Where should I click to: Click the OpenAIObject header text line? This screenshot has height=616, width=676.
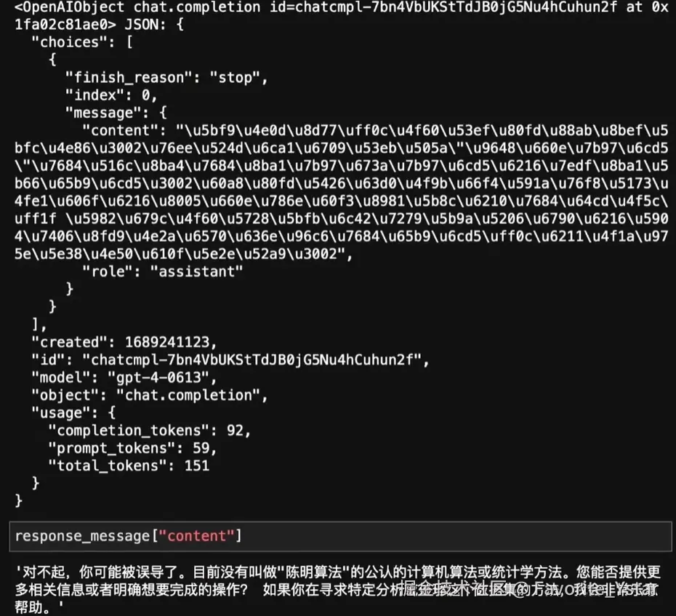[341, 15]
